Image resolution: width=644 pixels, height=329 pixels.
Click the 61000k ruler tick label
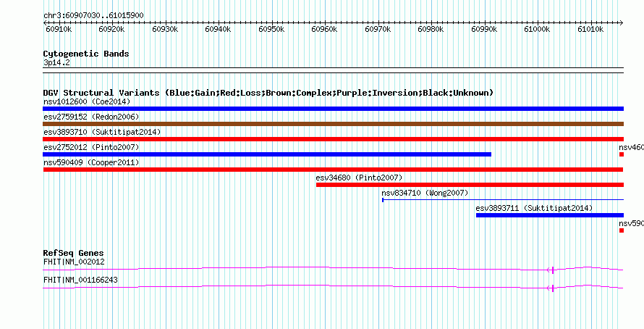pos(537,29)
